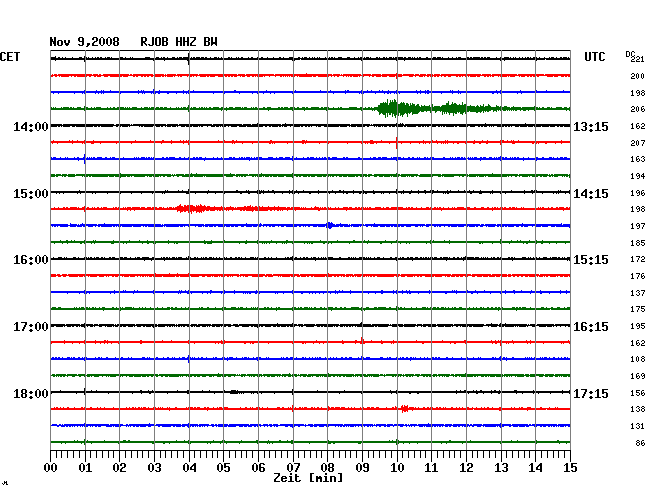Image resolution: width=650 pixels, height=494 pixels.
Task: Click the DC value "108"
Action: coord(638,359)
